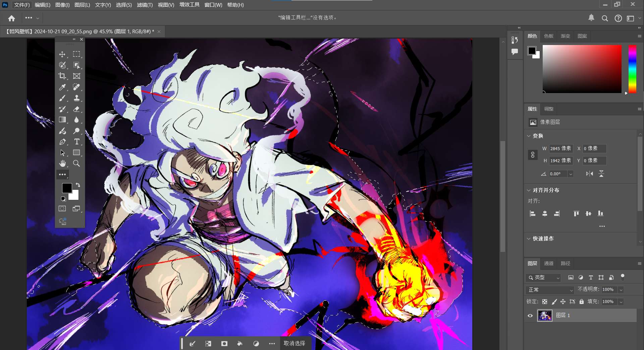Image resolution: width=644 pixels, height=350 pixels.
Task: Collapse the 变换 section
Action: (529, 136)
